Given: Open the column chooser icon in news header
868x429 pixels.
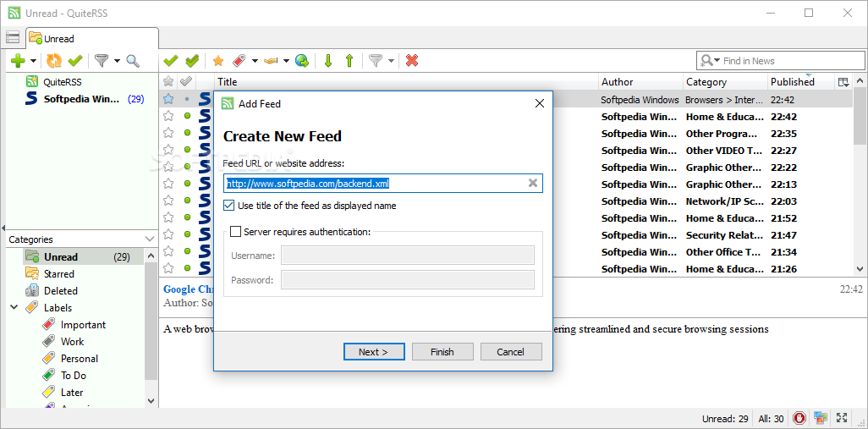Looking at the screenshot, I should pos(843,82).
